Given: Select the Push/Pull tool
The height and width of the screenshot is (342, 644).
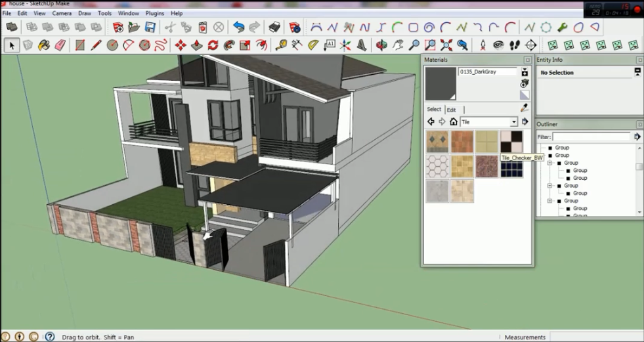Looking at the screenshot, I should point(197,45).
